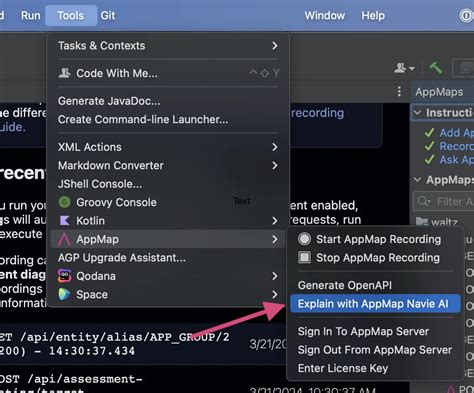Collapse the Instructions section
This screenshot has height=393, width=474.
[417, 113]
